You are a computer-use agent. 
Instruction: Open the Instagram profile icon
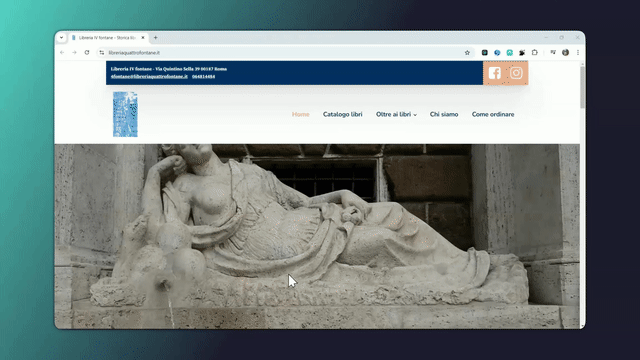[x=516, y=73]
